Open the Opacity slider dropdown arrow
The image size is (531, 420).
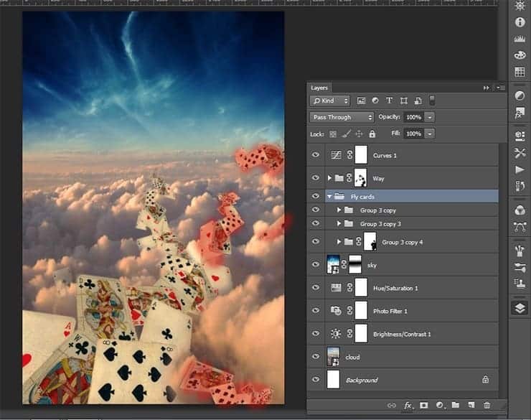pos(430,117)
